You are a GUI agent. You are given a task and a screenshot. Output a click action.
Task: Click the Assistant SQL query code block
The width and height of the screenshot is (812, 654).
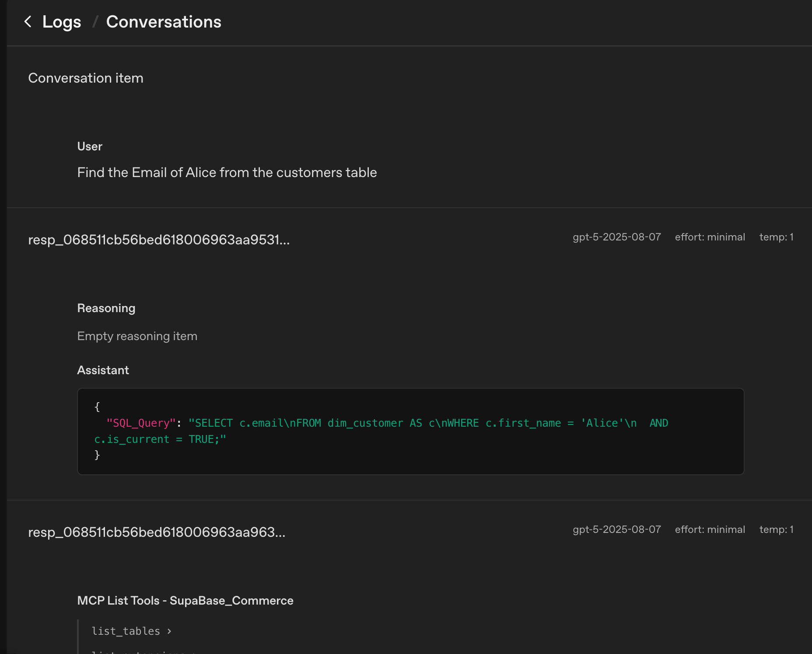tap(410, 431)
